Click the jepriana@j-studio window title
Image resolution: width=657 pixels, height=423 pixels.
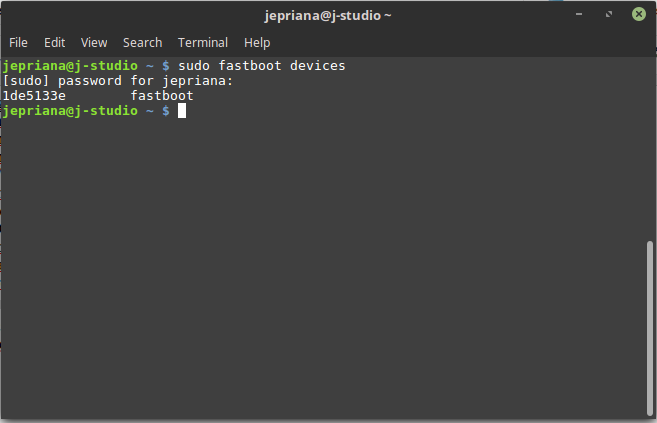328,15
